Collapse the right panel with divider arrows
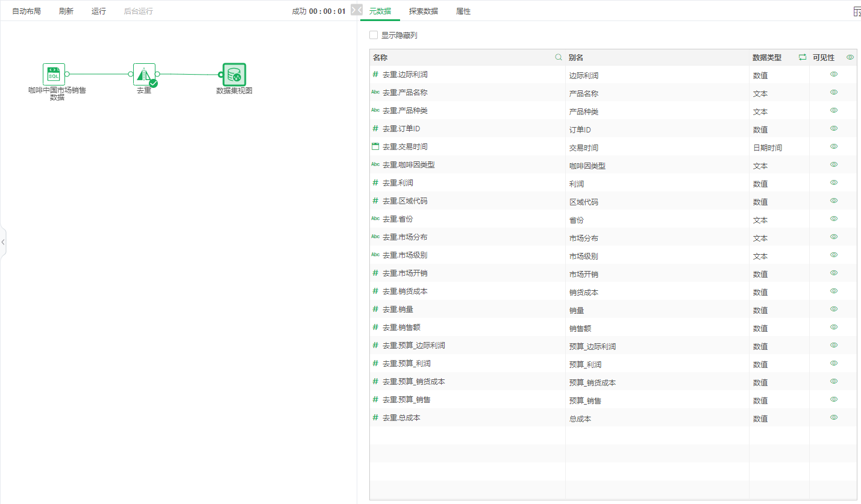Viewport: 861px width, 504px height. (357, 10)
